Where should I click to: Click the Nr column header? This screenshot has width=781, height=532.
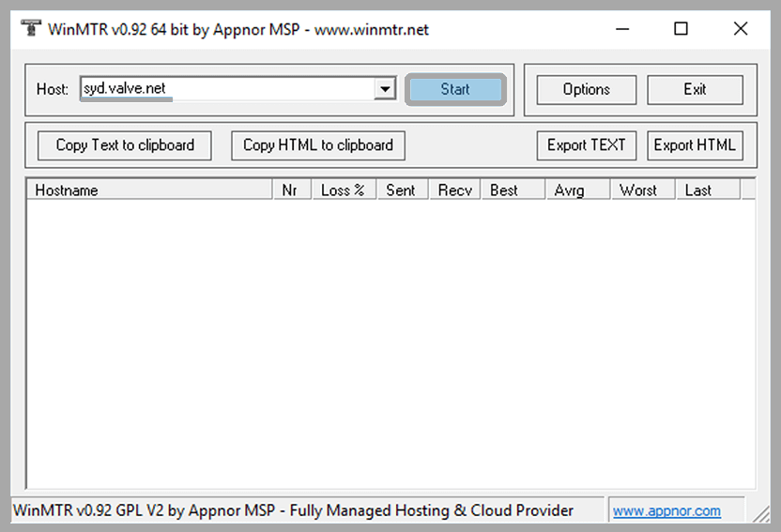pos(291,190)
